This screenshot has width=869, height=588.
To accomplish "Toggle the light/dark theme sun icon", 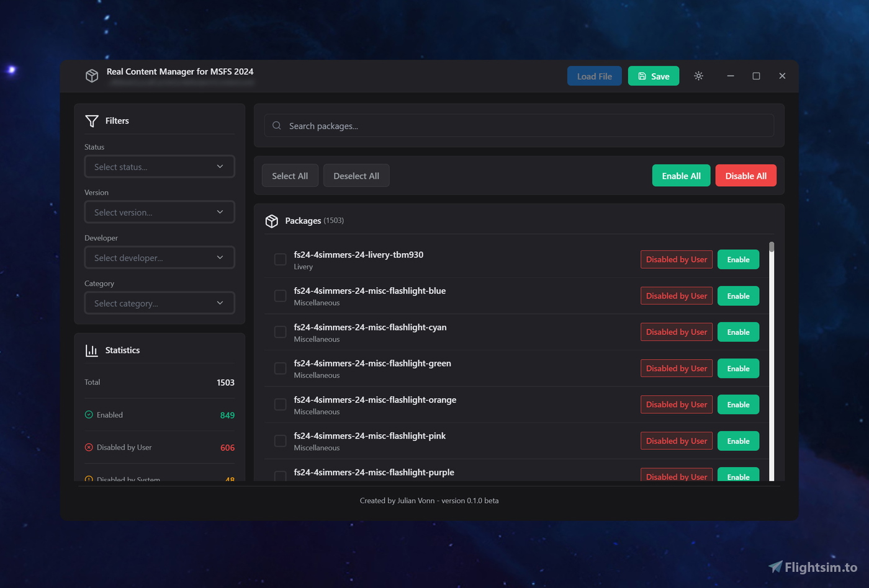I will click(x=698, y=76).
